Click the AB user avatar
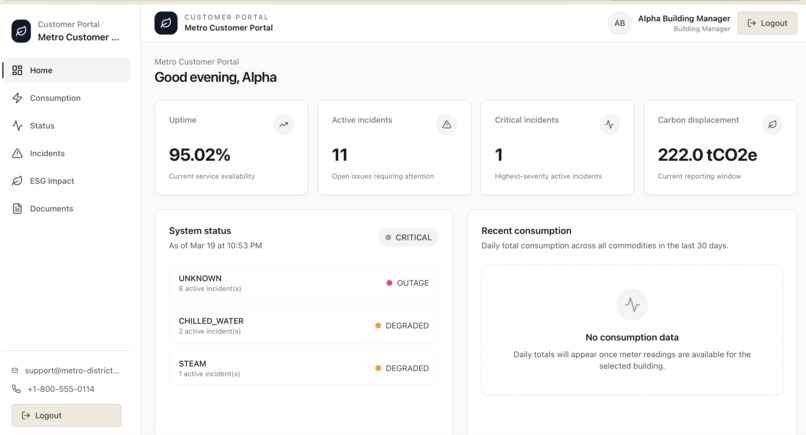The width and height of the screenshot is (806, 435). (619, 23)
